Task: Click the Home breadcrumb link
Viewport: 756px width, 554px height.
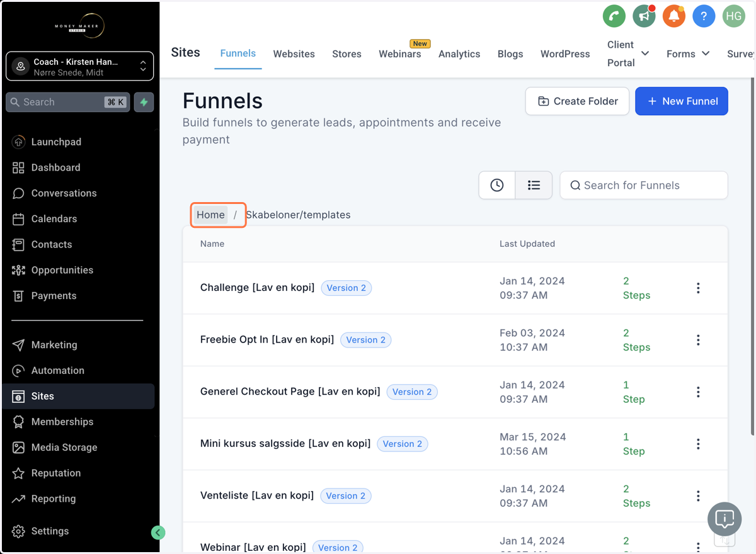Action: [210, 215]
